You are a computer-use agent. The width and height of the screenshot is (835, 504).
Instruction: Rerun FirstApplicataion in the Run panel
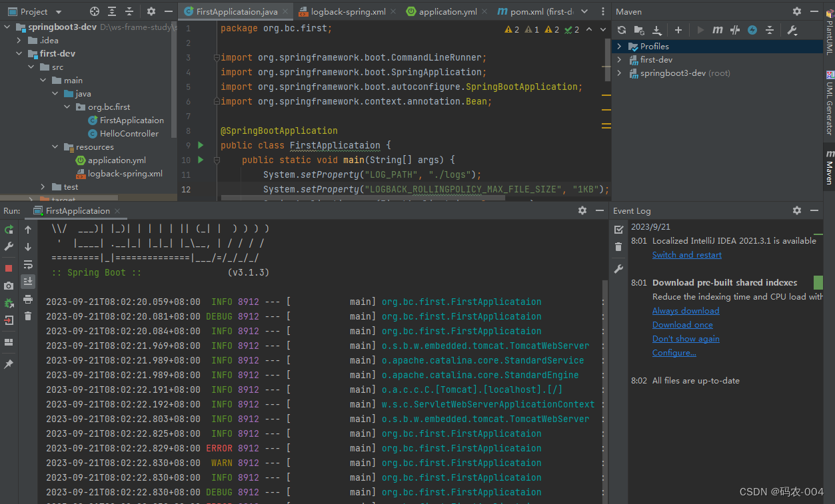coord(8,229)
